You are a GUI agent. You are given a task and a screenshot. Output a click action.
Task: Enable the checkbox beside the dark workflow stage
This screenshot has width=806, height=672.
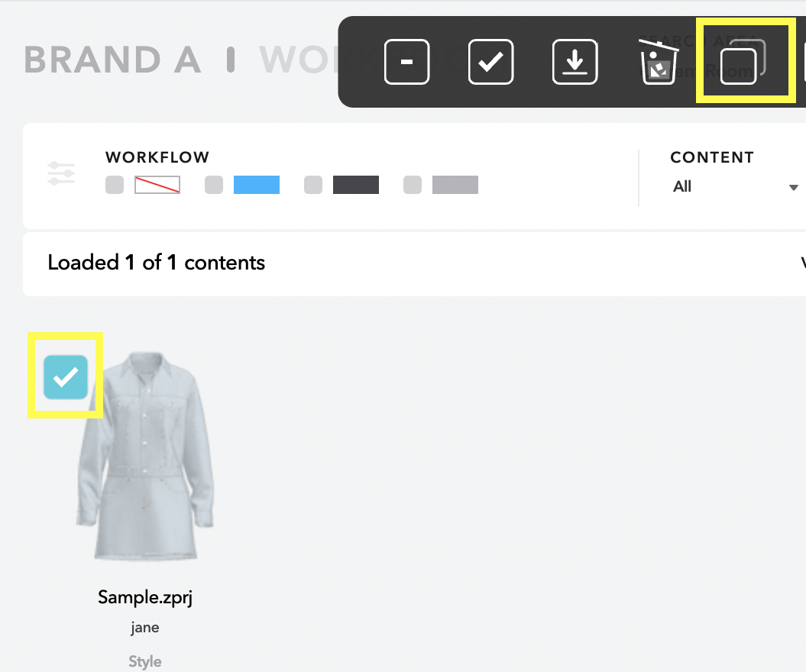tap(312, 184)
